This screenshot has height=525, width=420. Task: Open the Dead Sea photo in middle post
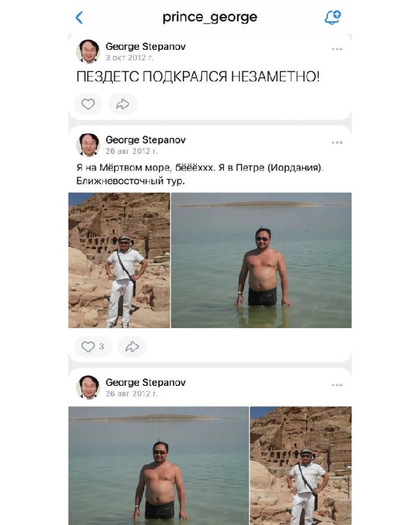[261, 260]
